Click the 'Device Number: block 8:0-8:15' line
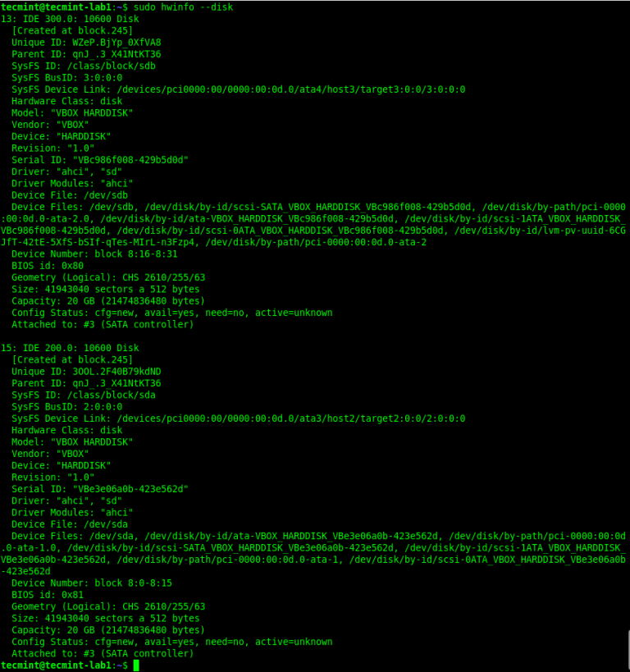This screenshot has height=672, width=630. coord(92,583)
